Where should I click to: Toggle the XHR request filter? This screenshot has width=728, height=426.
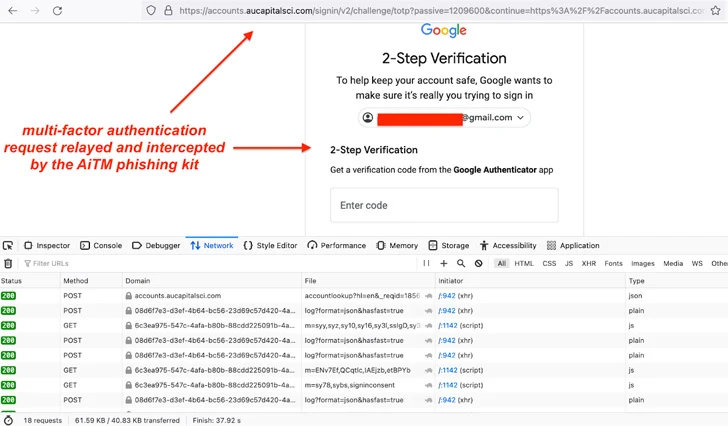589,264
